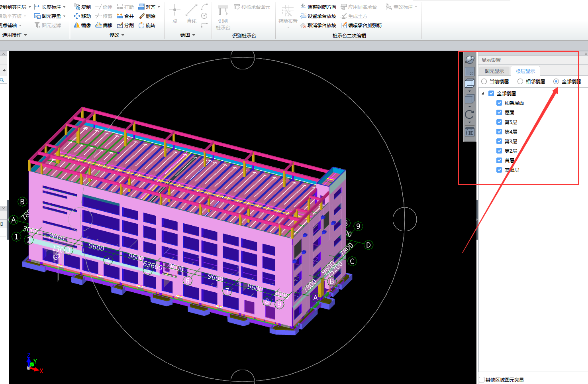Image resolution: width=588 pixels, height=384 pixels.
Task: Uncheck 首层 floor checkbox
Action: (x=499, y=160)
